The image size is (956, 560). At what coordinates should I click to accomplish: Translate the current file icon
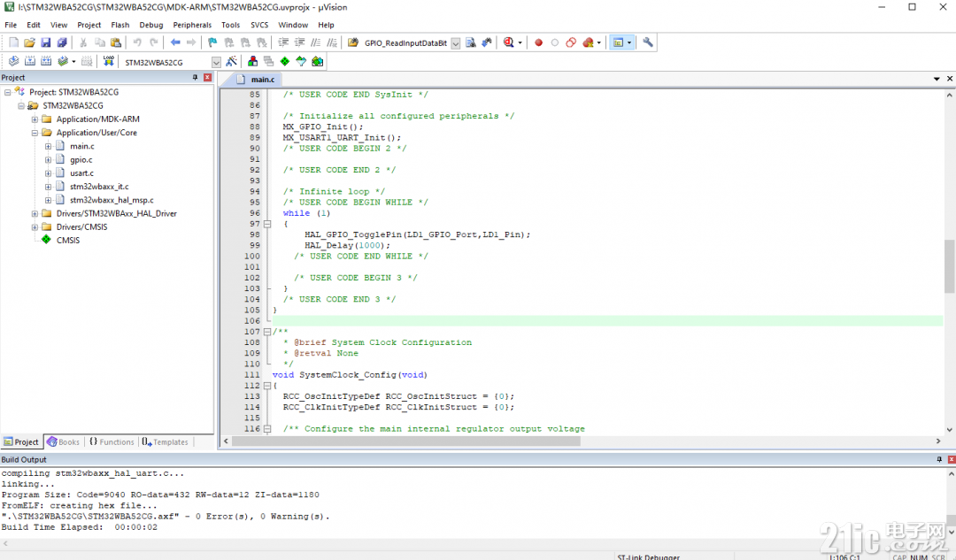(x=13, y=62)
